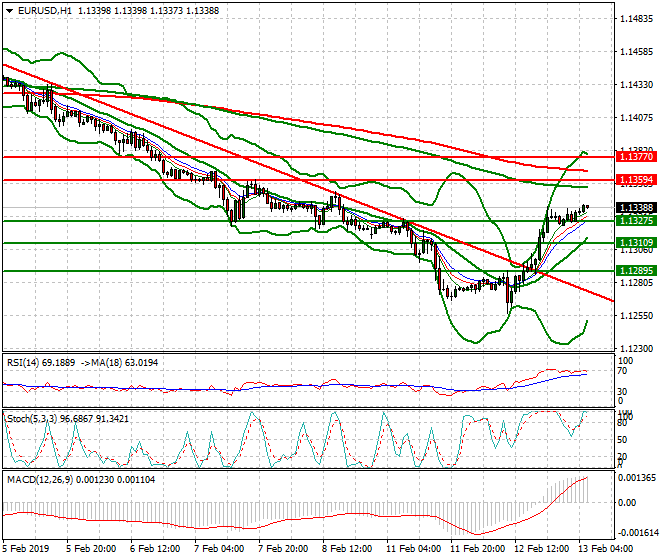Click the -0.001614 MACD scale value
The width and height of the screenshot is (660, 560).
636,533
